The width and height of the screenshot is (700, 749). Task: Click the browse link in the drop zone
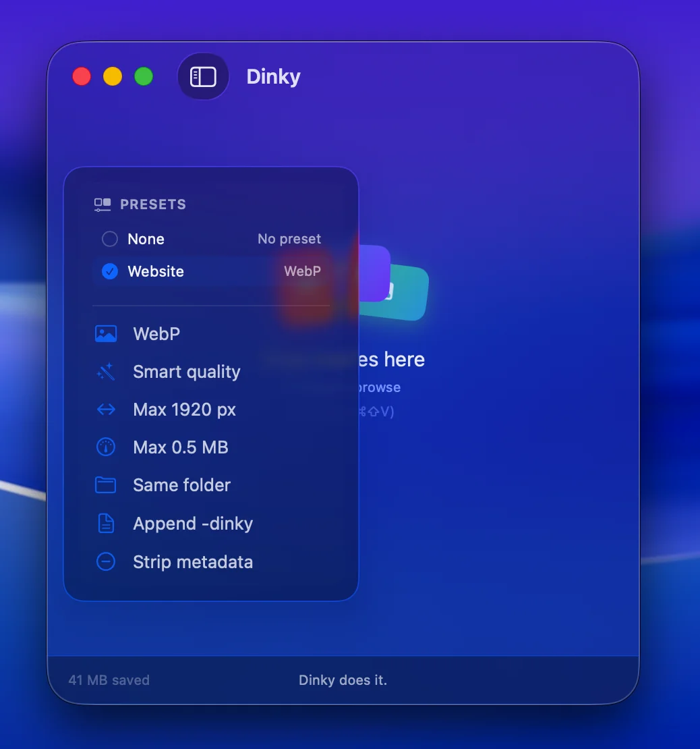point(382,387)
